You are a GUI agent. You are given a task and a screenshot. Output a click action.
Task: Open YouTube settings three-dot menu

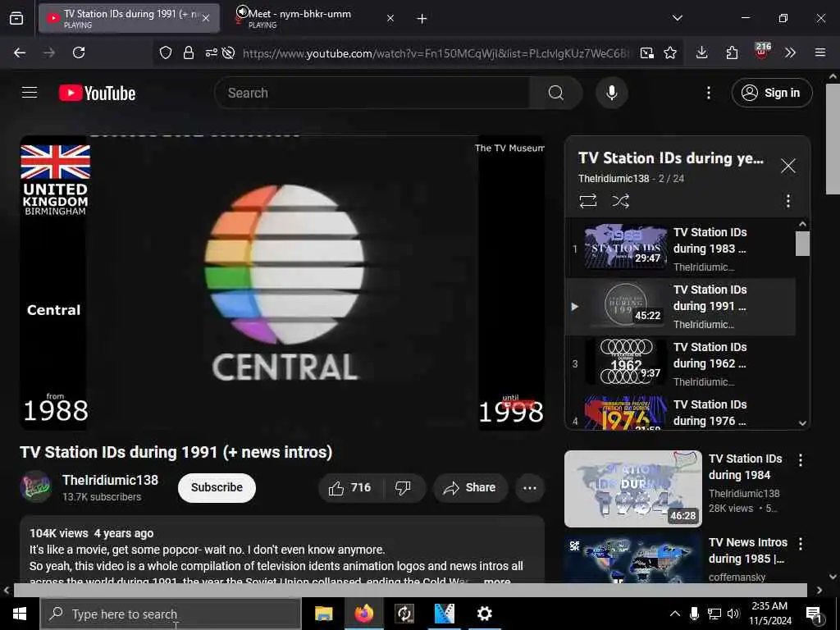pyautogui.click(x=708, y=94)
